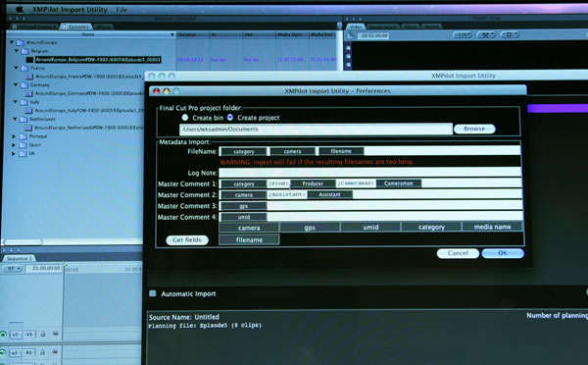Select the France folder icon

[x=24, y=69]
